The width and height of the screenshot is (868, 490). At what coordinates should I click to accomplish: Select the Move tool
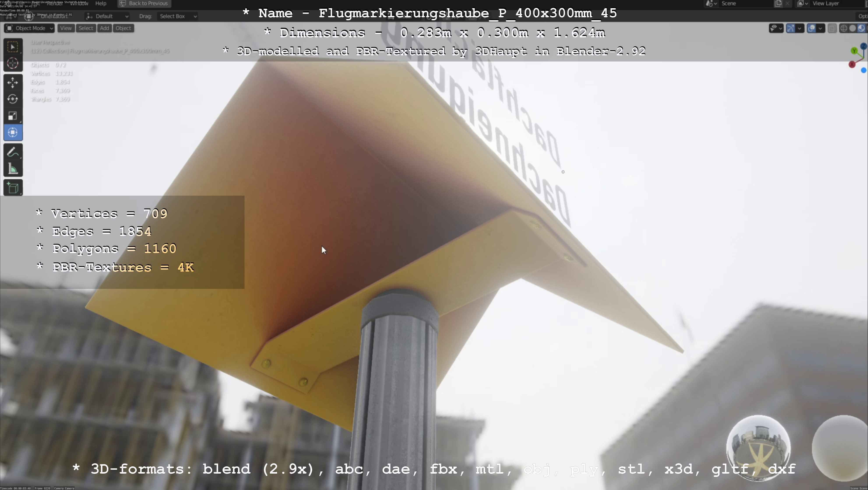click(13, 83)
